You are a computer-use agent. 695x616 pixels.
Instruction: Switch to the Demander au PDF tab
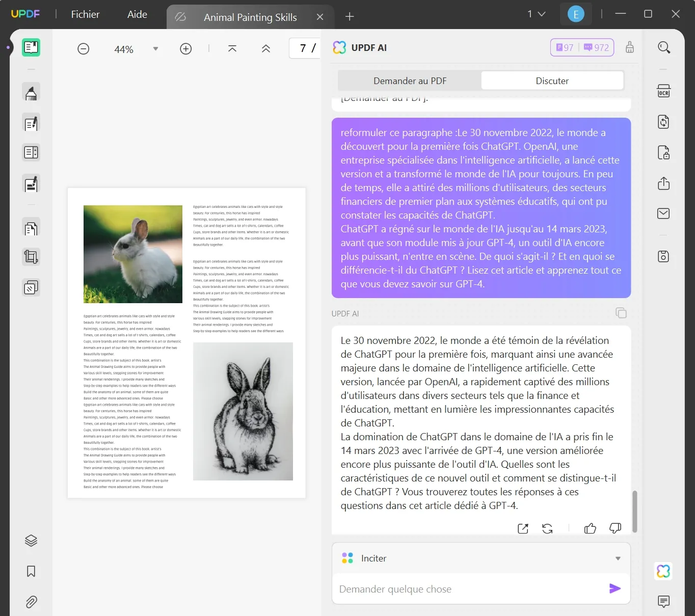point(409,81)
